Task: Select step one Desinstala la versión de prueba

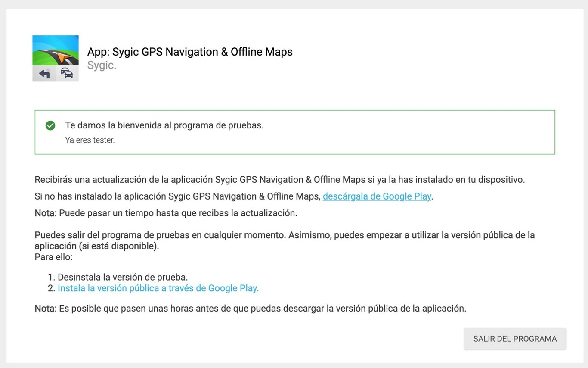Action: [122, 277]
